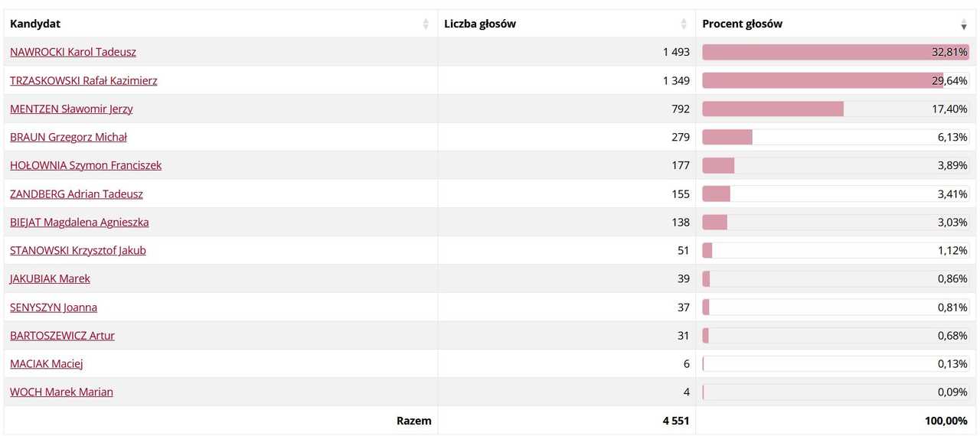Viewport: 980px width, 436px height.
Task: Open MENTZEN Sławomir Jerzy candidate page
Action: 71,109
